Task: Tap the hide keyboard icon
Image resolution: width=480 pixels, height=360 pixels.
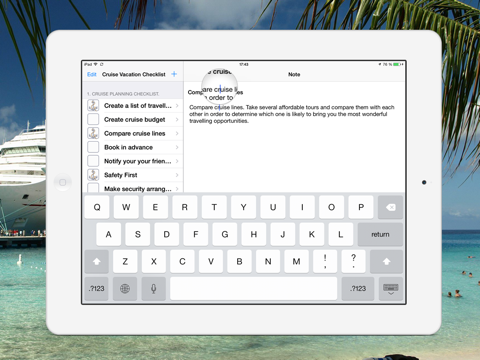Action: pos(391,289)
